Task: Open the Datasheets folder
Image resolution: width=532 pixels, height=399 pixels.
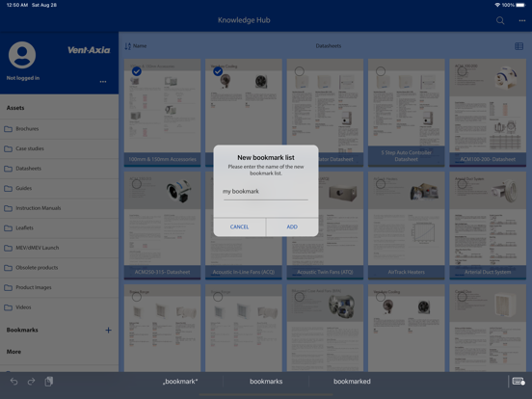Action: 60,169
